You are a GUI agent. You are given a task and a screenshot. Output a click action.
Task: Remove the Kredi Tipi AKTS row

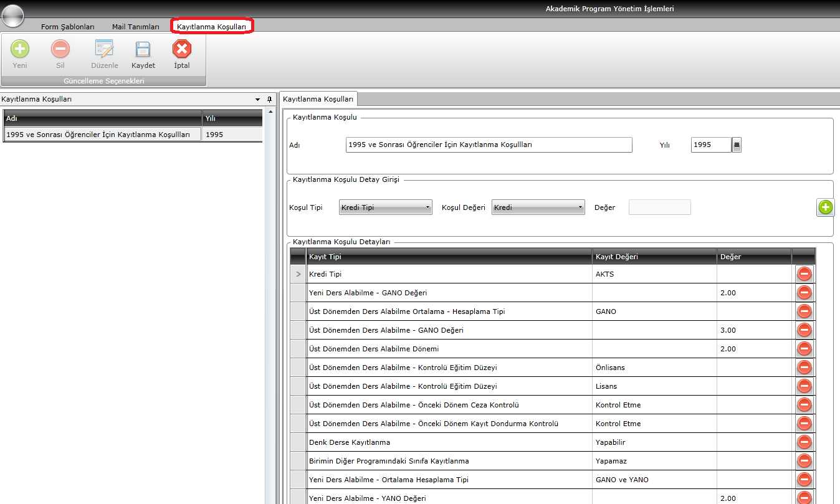click(804, 274)
